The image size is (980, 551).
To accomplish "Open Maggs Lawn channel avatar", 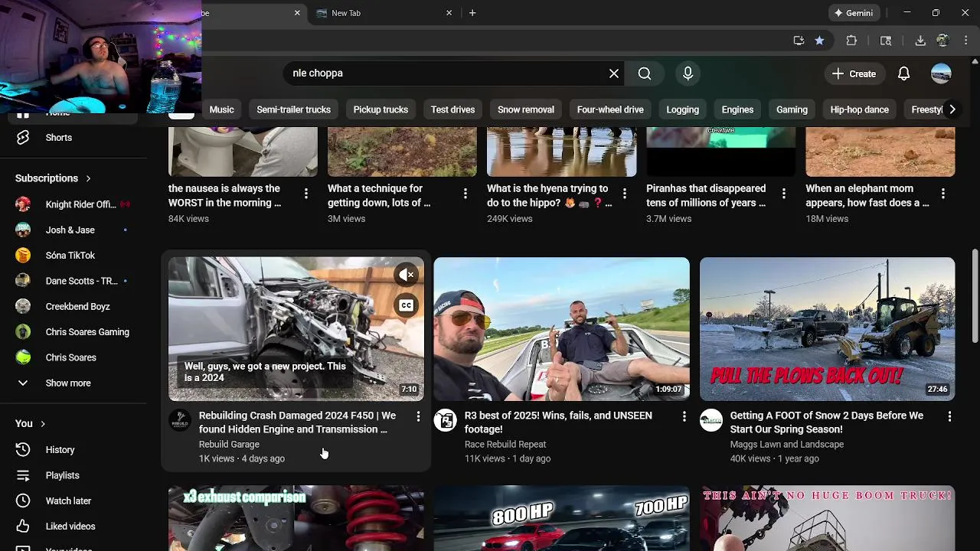I will pos(711,420).
